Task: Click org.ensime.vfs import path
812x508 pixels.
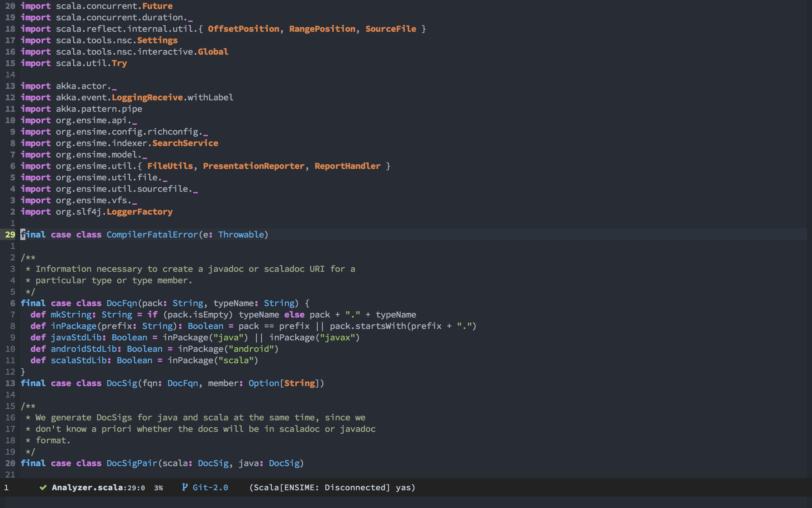Action: (96, 200)
